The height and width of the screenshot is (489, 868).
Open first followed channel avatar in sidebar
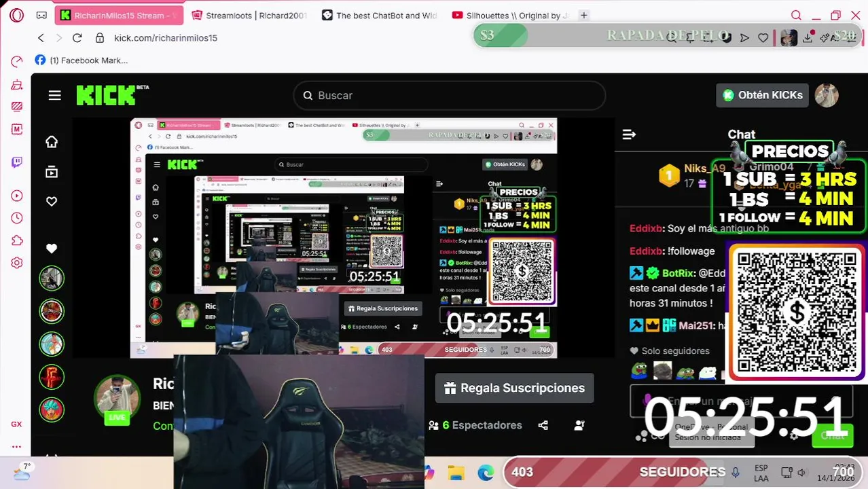(x=52, y=278)
